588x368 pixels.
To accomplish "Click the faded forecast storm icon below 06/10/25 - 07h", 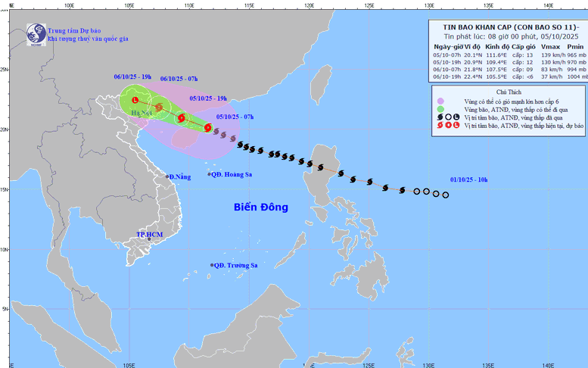I will pyautogui.click(x=160, y=108).
